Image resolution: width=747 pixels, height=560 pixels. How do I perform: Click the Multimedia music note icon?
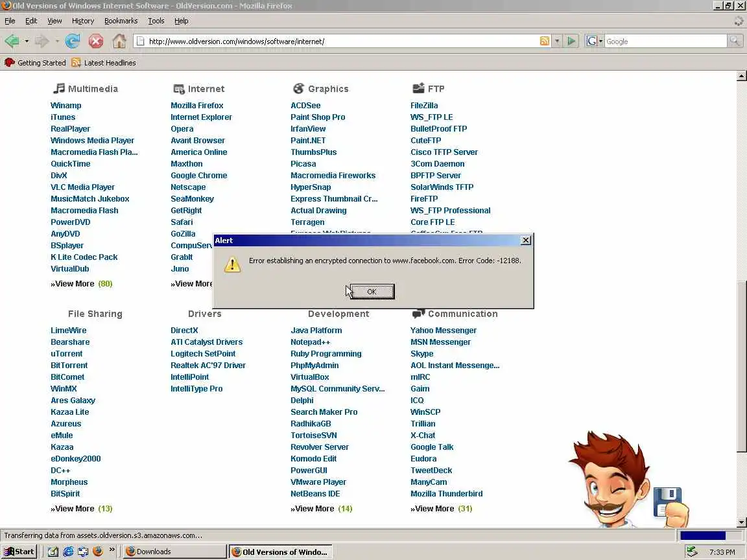58,88
